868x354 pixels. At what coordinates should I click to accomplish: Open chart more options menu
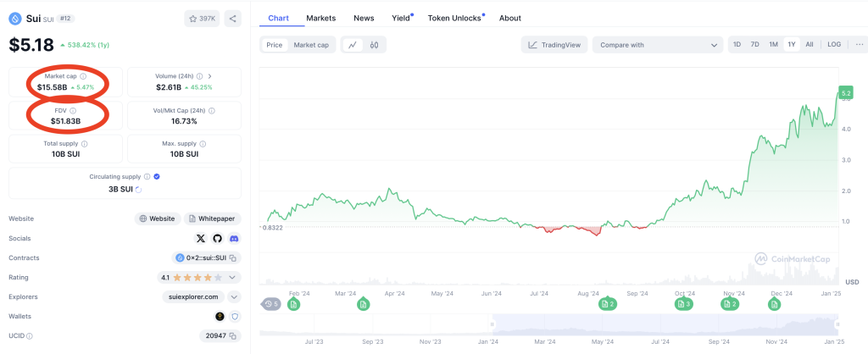click(859, 44)
